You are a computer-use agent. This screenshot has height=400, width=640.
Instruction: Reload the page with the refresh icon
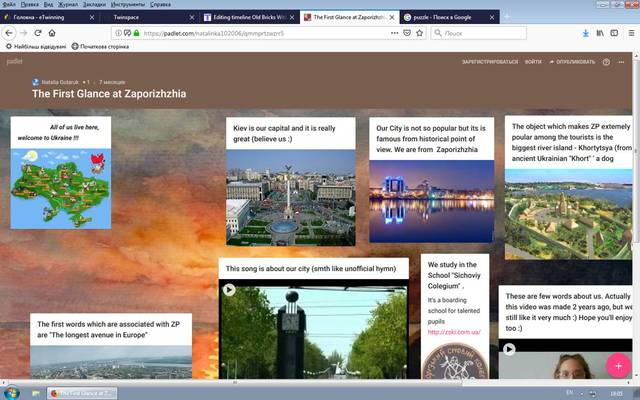(x=38, y=33)
